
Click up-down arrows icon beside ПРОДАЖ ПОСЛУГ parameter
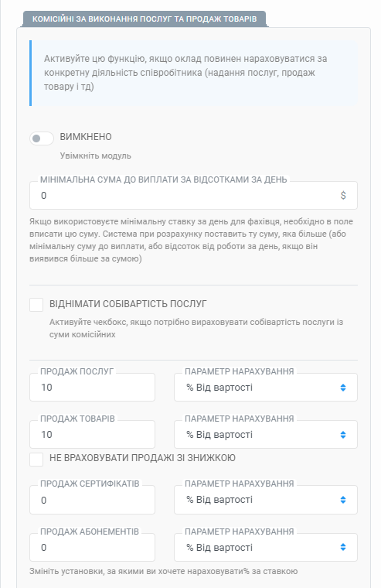click(343, 388)
